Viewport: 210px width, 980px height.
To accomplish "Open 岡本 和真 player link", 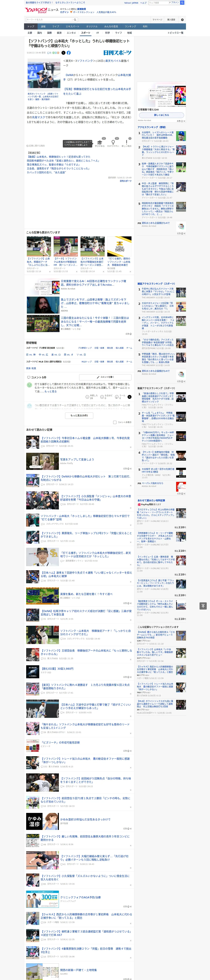I will click(x=31, y=368).
